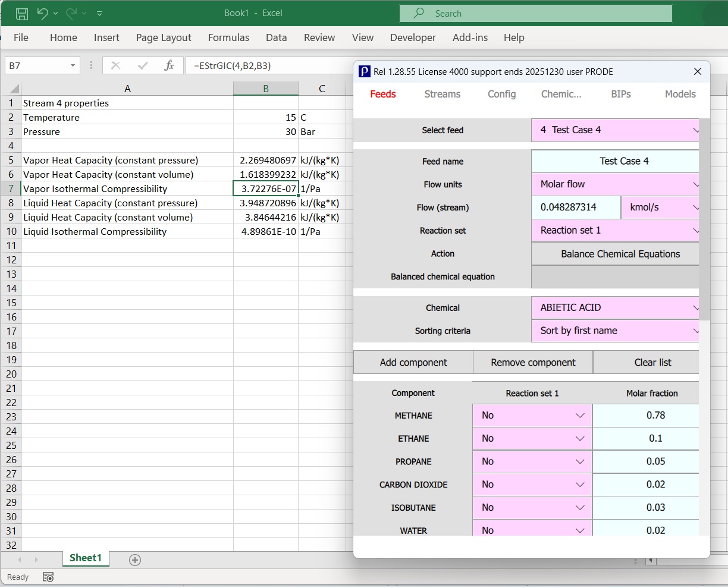Open the Insert ribbon tab
The width and height of the screenshot is (728, 588).
[x=106, y=37]
